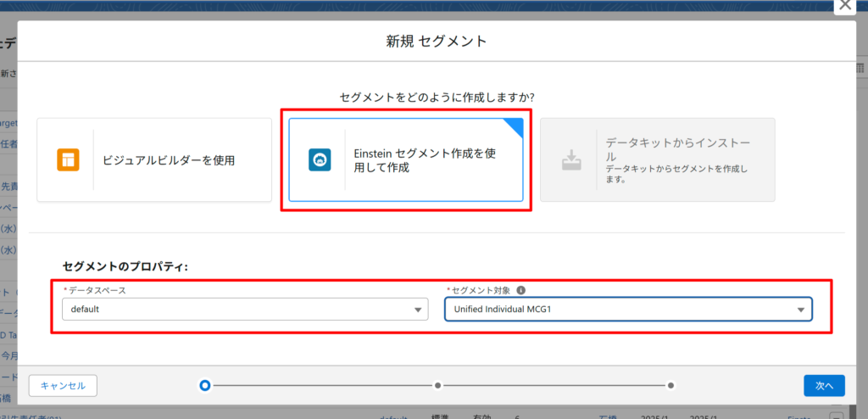Viewport: 868px width, 419px height.
Task: Click the セグメントのプロパティ: heading
Action: (125, 266)
